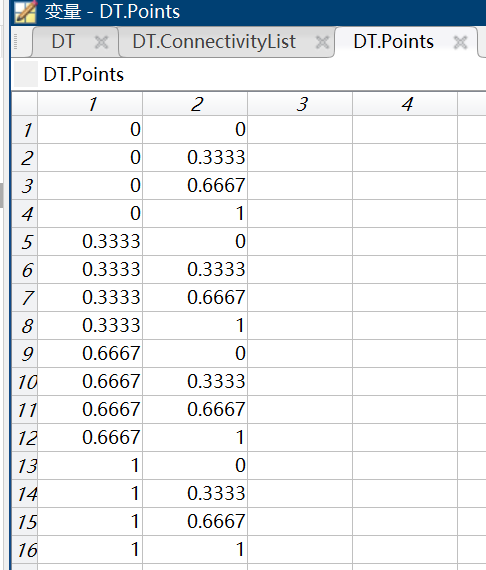Click cell row 4 column 2 value 1

(x=195, y=214)
